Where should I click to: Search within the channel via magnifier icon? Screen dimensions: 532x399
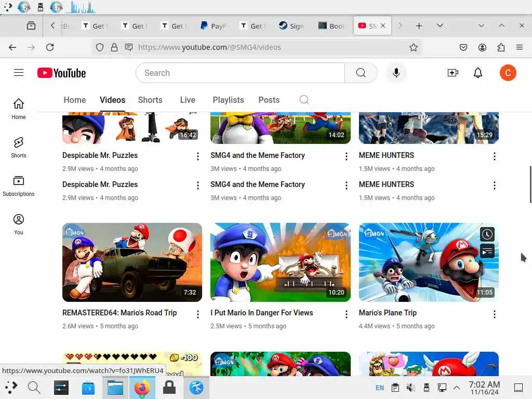(x=304, y=100)
